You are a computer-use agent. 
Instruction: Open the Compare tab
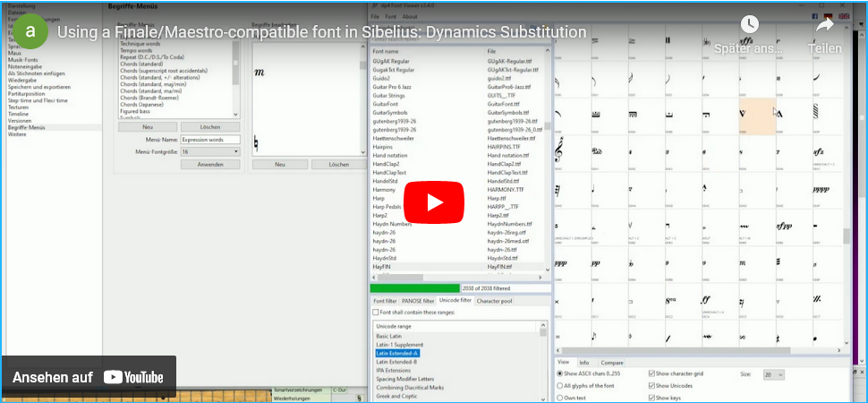click(612, 362)
